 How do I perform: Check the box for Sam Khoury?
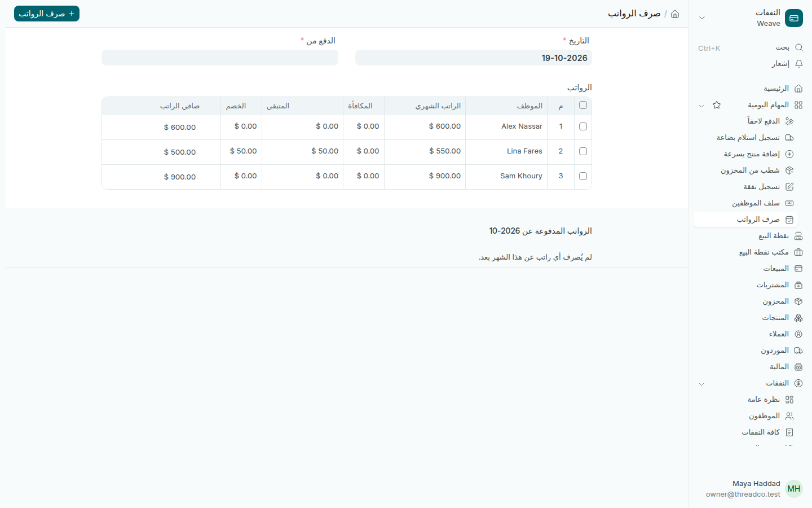pos(583,176)
